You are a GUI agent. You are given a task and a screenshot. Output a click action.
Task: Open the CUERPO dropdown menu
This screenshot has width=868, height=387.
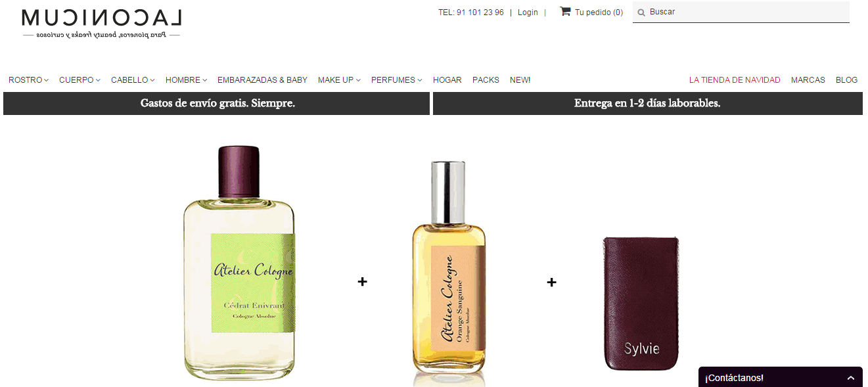[80, 80]
